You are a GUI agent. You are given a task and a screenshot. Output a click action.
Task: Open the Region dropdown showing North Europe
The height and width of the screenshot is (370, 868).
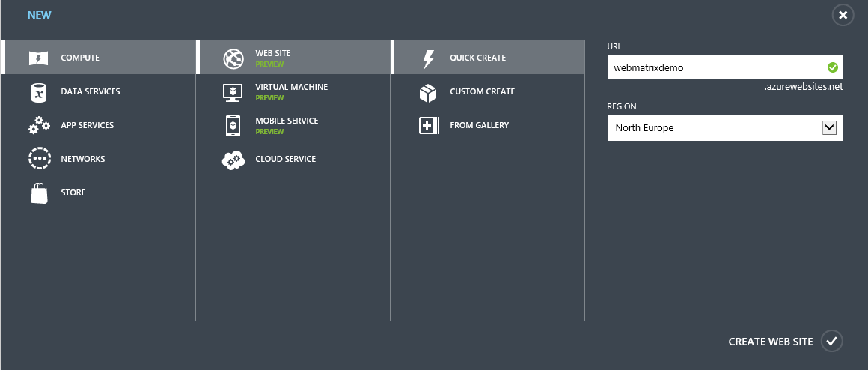[x=725, y=128]
